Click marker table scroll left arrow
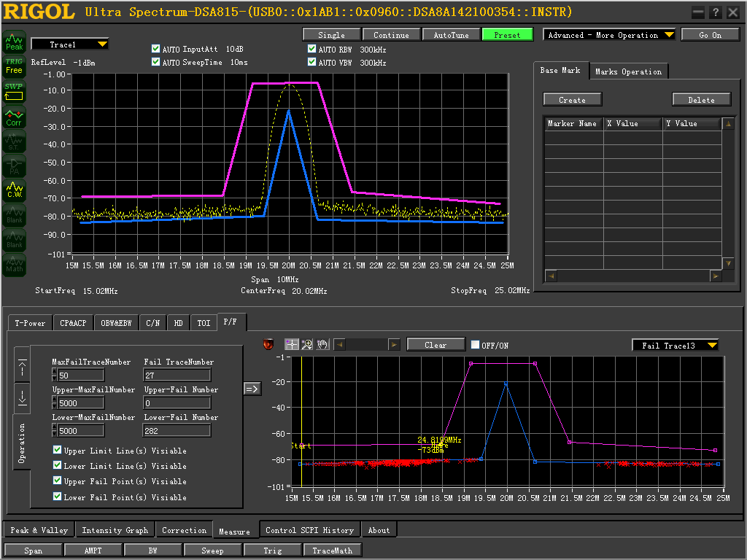 point(551,276)
